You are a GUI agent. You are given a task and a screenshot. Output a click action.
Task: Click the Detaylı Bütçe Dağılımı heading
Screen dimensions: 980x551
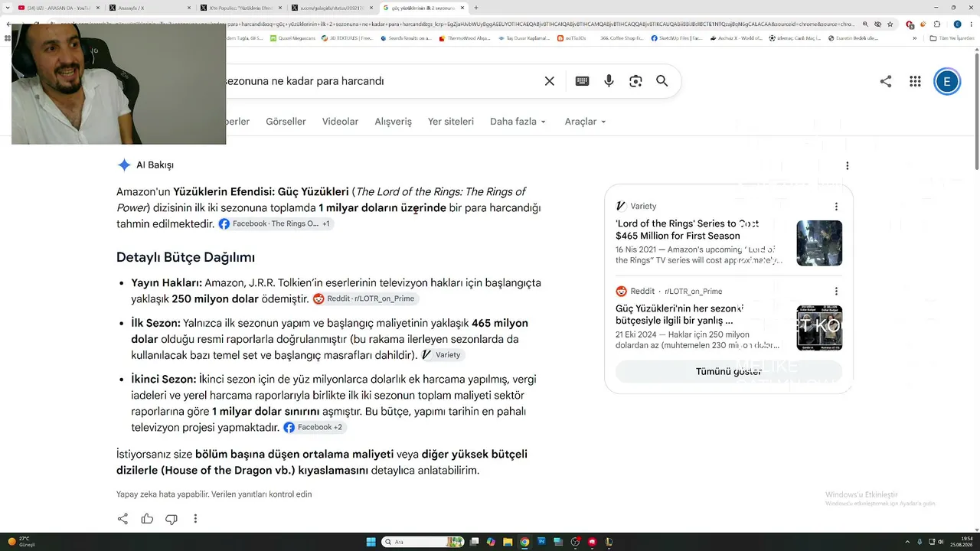185,258
